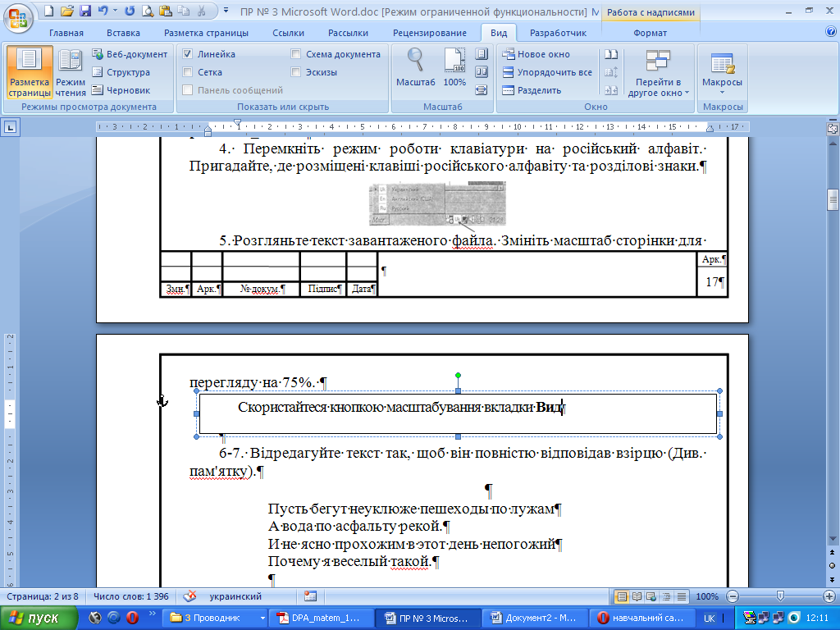Open the Формат contextual tab
Image resolution: width=840 pixels, height=630 pixels.
(651, 33)
